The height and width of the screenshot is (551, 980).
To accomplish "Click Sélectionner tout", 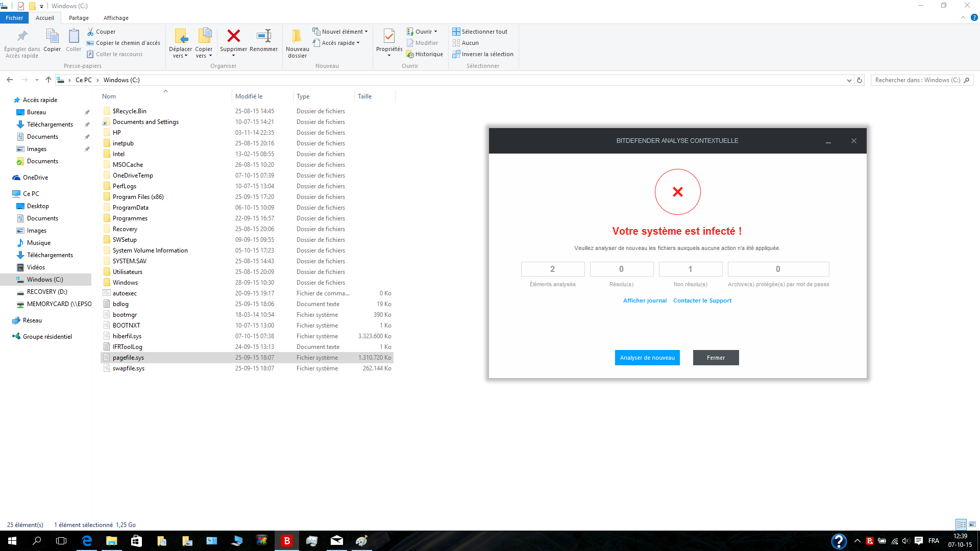I will (x=480, y=32).
